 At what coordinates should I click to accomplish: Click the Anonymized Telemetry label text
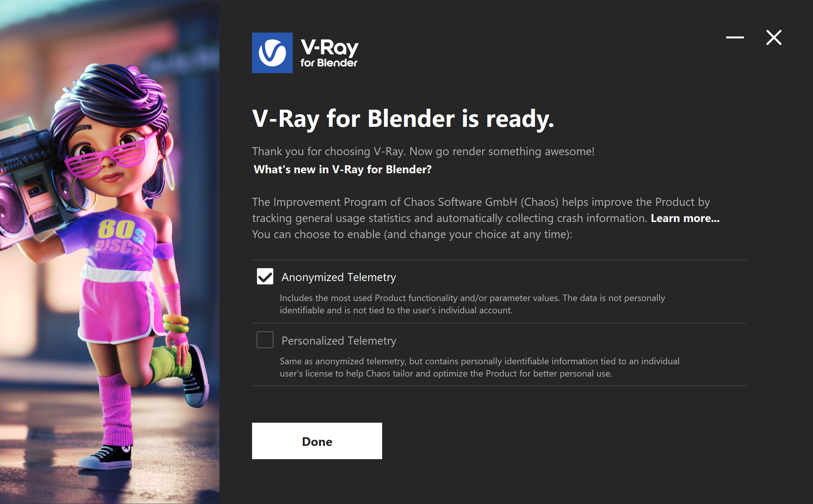(x=339, y=277)
